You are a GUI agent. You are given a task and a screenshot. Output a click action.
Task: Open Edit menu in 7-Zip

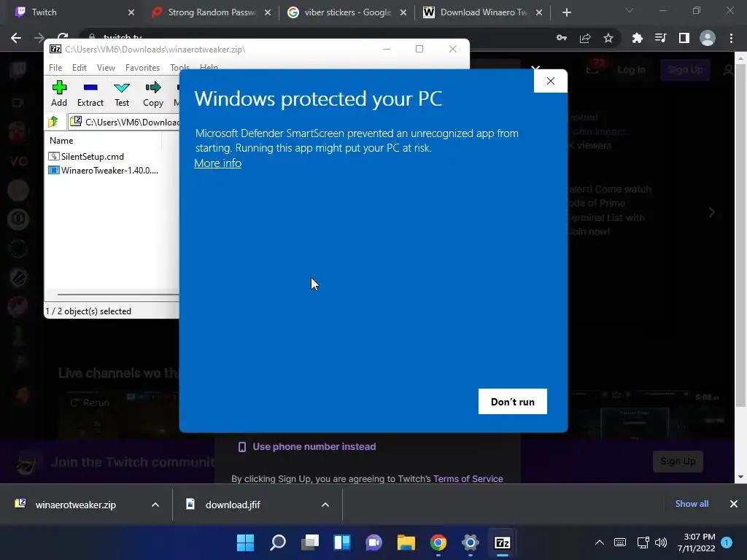tap(79, 68)
